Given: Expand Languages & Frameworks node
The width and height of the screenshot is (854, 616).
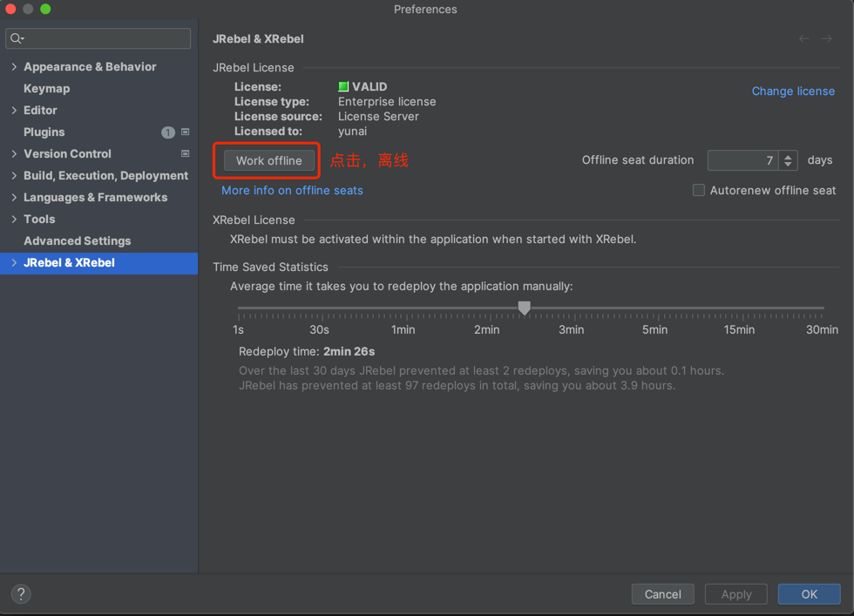Looking at the screenshot, I should click(14, 198).
